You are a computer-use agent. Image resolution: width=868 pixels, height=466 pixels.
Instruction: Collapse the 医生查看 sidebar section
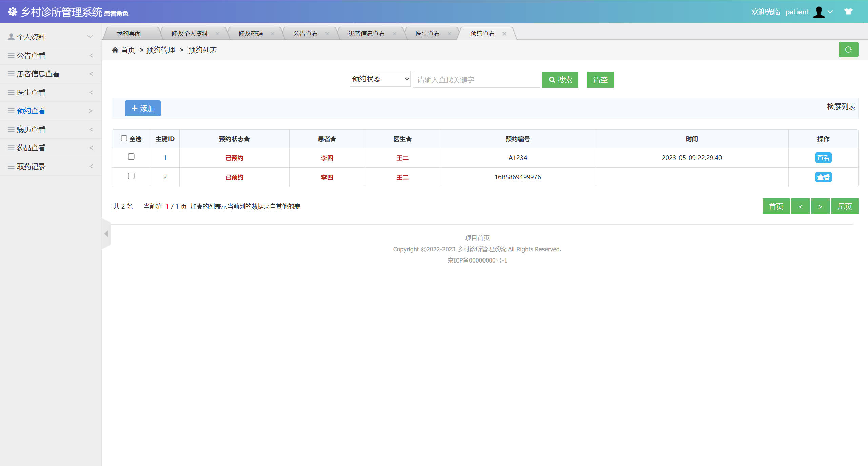[91, 92]
